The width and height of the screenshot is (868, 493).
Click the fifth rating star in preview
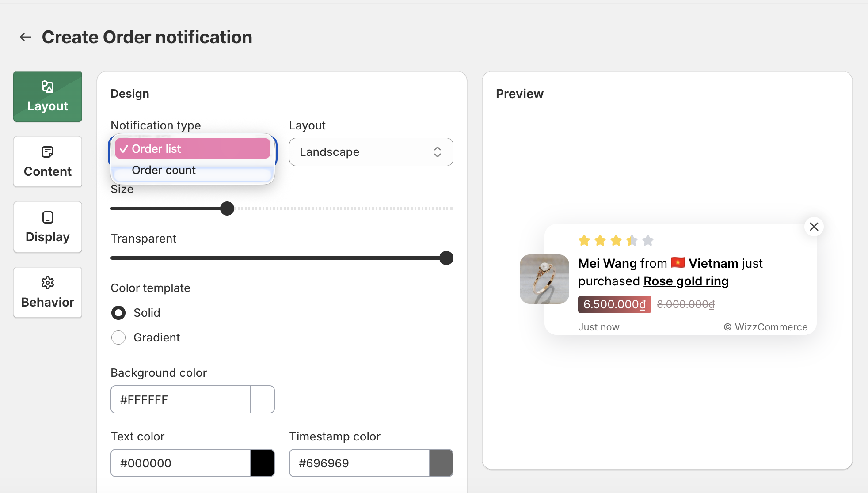648,240
